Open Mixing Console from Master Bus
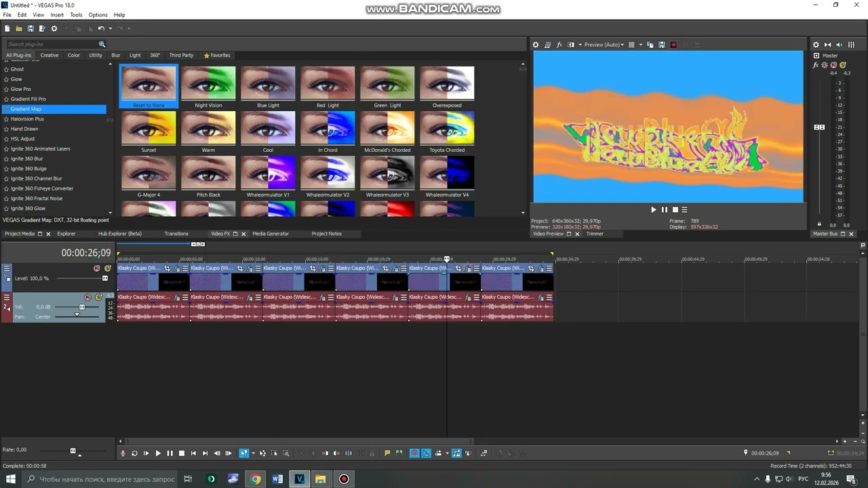This screenshot has width=868, height=488. (852, 45)
